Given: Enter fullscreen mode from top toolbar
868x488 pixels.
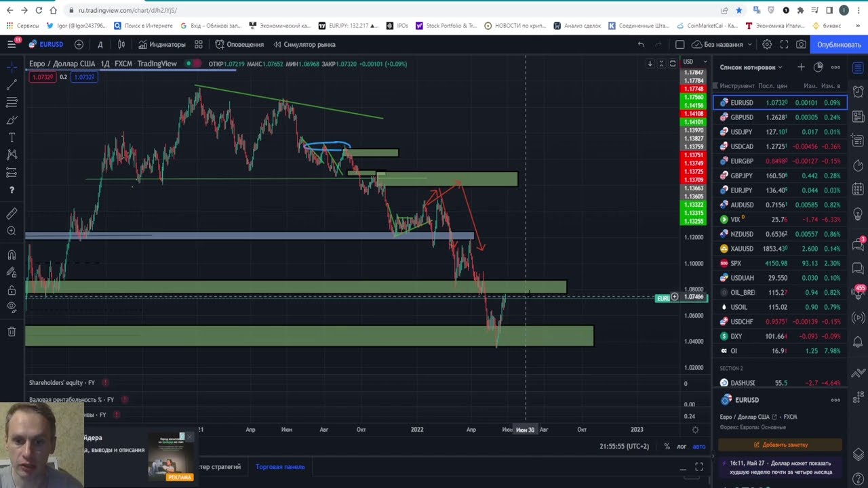Looking at the screenshot, I should point(784,44).
